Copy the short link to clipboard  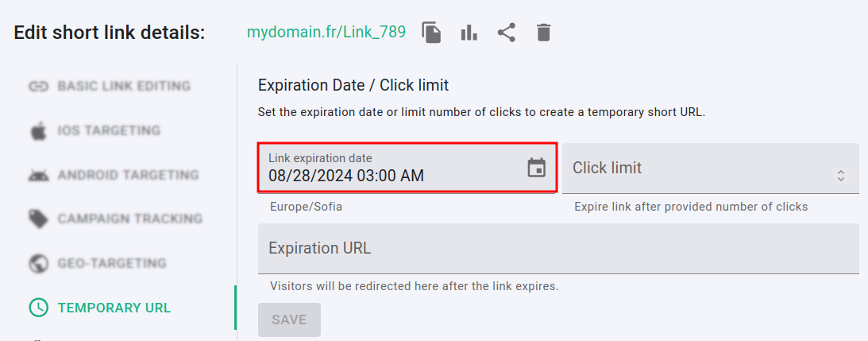pyautogui.click(x=431, y=33)
